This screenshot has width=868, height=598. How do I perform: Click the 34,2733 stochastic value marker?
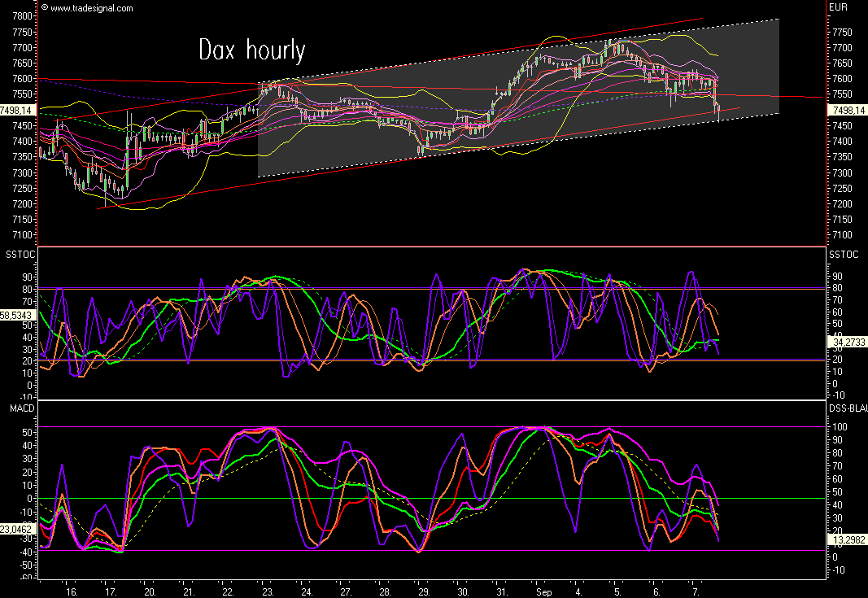[846, 343]
